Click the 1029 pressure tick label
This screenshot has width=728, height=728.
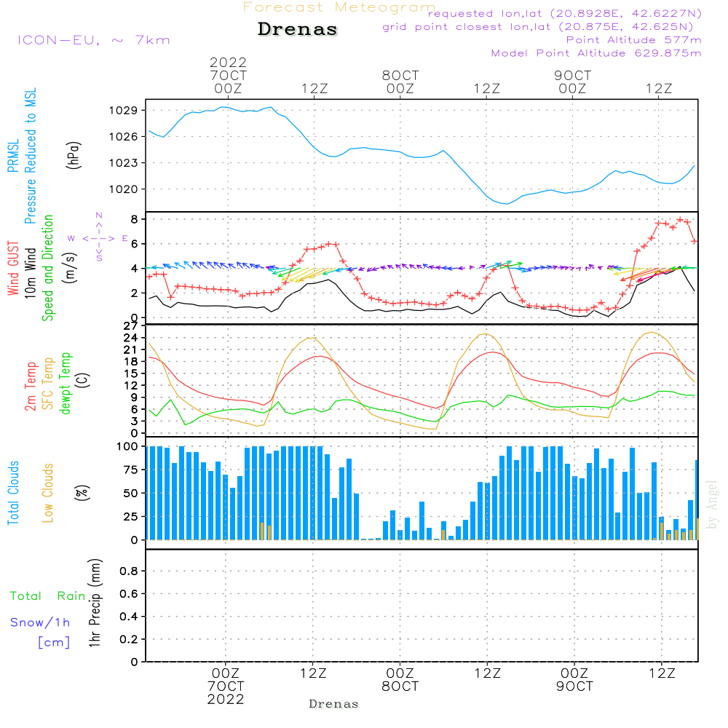(124, 111)
